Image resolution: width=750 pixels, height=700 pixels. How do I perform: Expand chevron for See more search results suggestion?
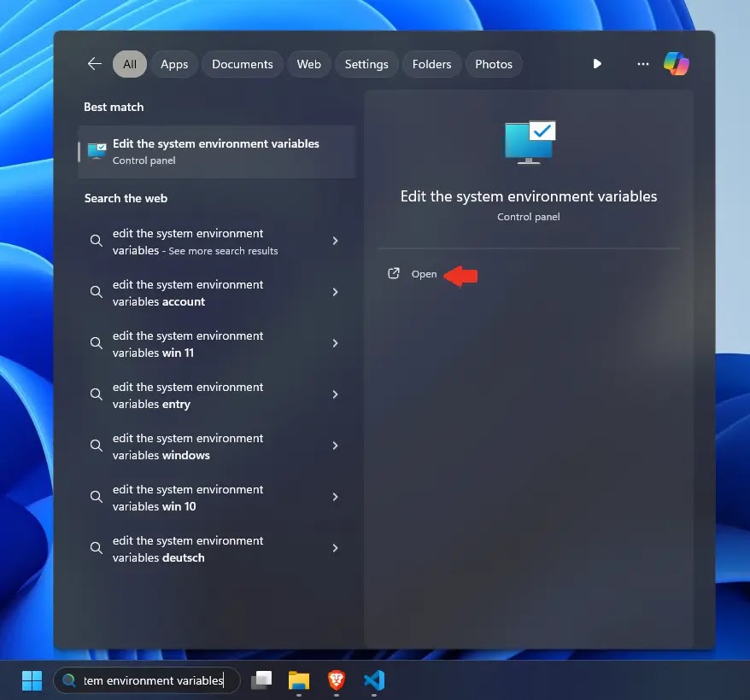point(336,241)
